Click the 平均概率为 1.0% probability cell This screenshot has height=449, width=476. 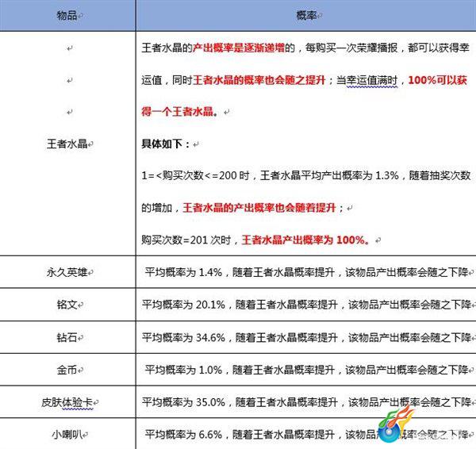(306, 370)
